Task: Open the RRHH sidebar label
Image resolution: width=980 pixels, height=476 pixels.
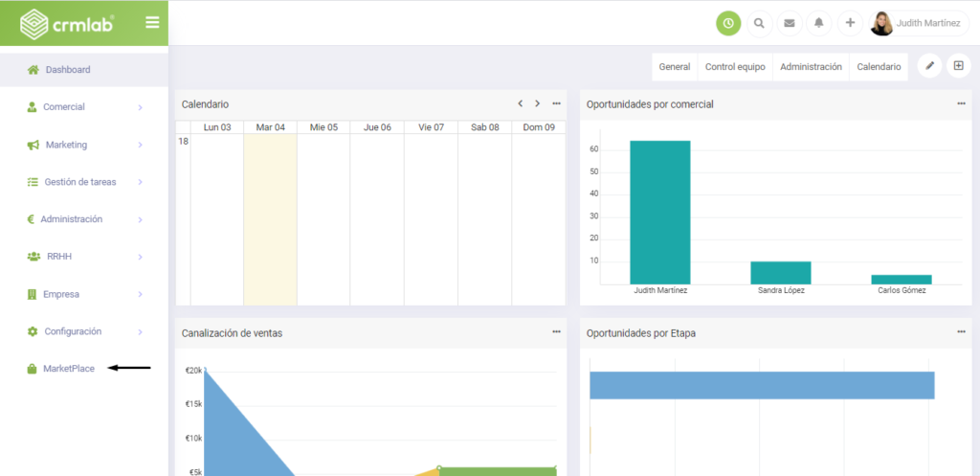Action: point(59,257)
